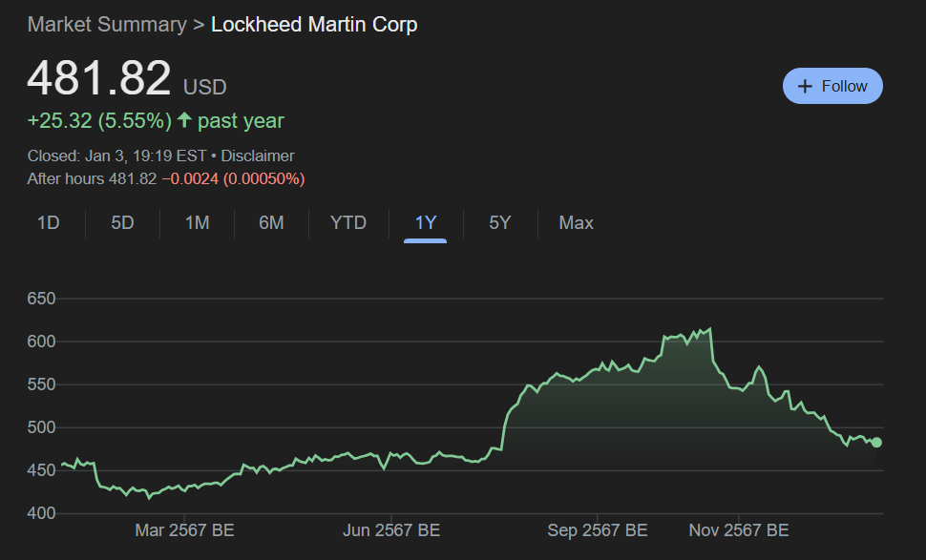926x560 pixels.
Task: Click the 450 y-axis label
Action: (41, 471)
